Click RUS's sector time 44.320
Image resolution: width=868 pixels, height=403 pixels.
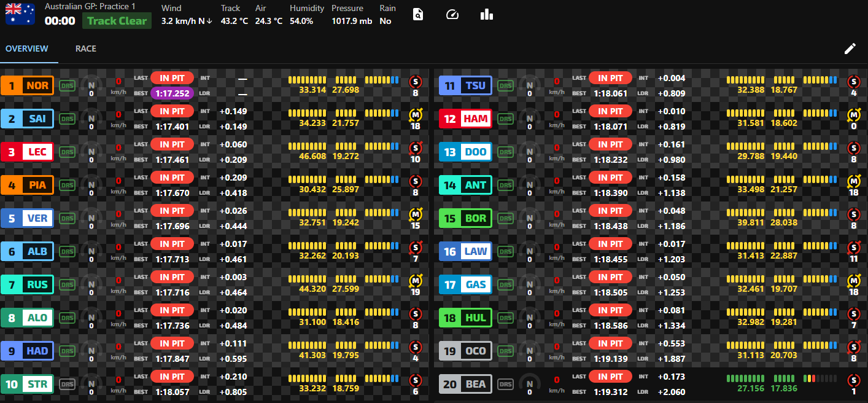[312, 289]
